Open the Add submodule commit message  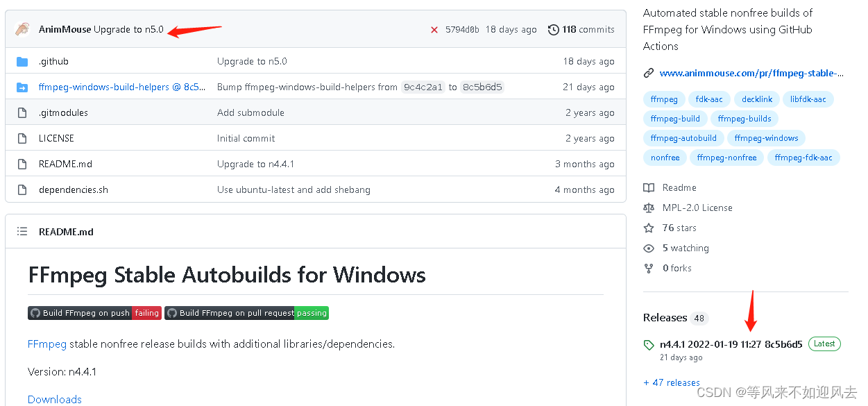[x=250, y=113]
